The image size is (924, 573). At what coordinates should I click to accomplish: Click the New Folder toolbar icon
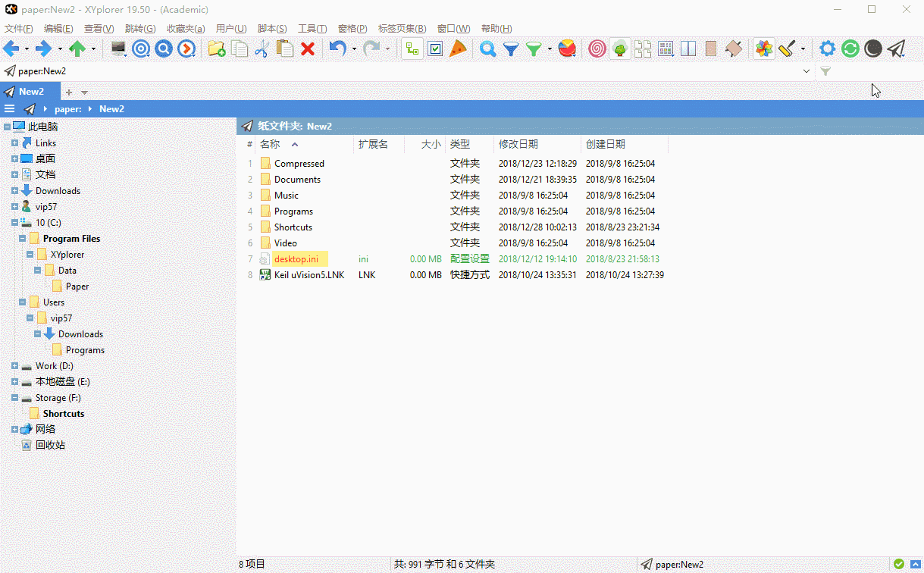pyautogui.click(x=216, y=48)
